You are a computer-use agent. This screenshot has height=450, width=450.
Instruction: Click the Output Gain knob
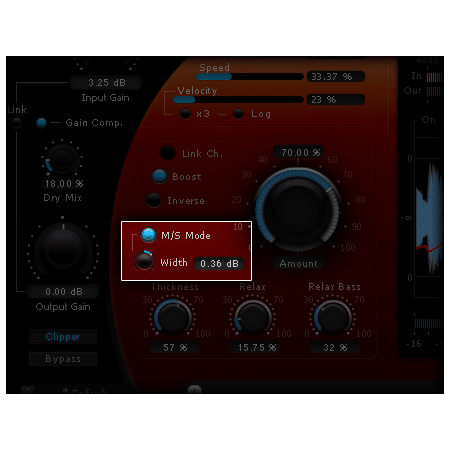click(x=63, y=248)
